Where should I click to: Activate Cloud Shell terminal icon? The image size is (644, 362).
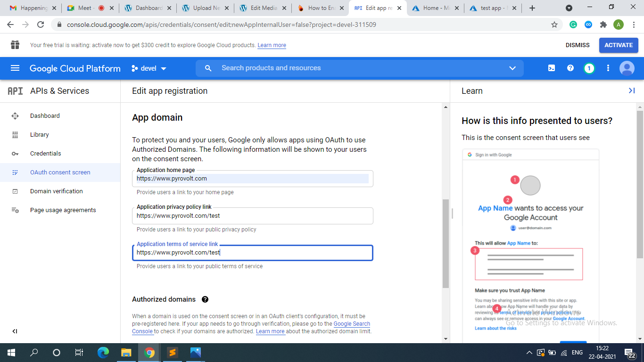coord(551,68)
